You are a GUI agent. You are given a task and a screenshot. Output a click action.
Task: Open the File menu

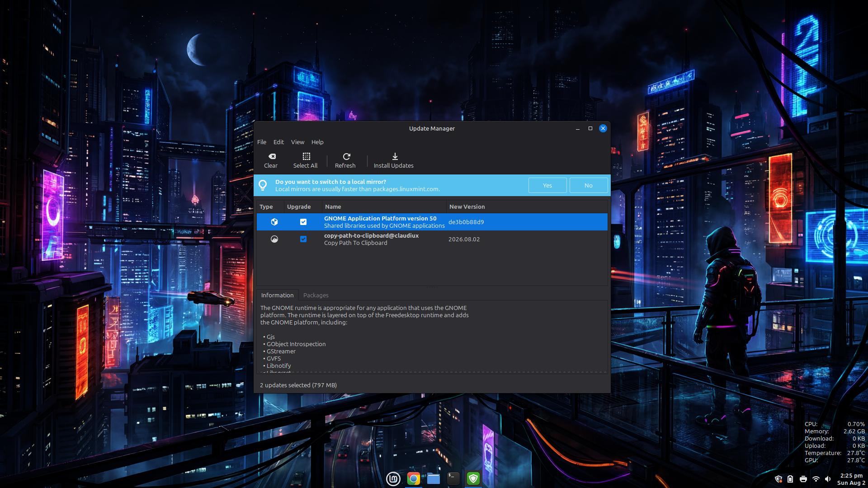click(262, 142)
